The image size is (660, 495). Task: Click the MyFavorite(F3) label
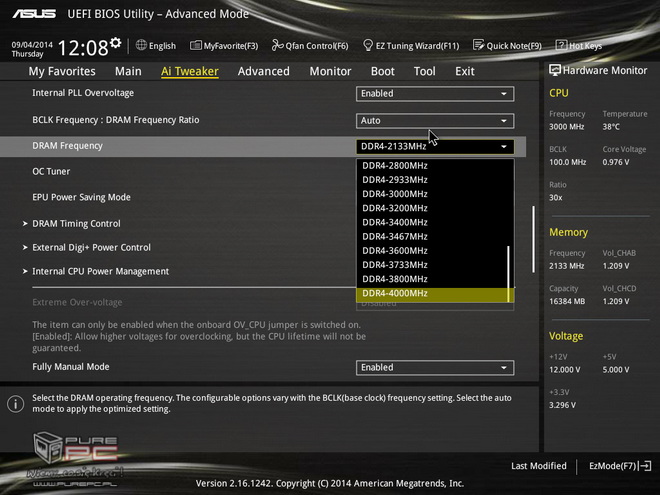click(231, 46)
